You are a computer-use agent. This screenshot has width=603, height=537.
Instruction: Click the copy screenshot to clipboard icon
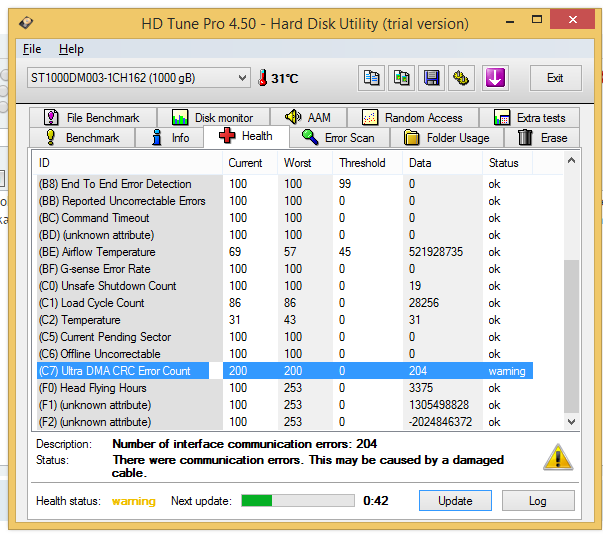(x=401, y=78)
